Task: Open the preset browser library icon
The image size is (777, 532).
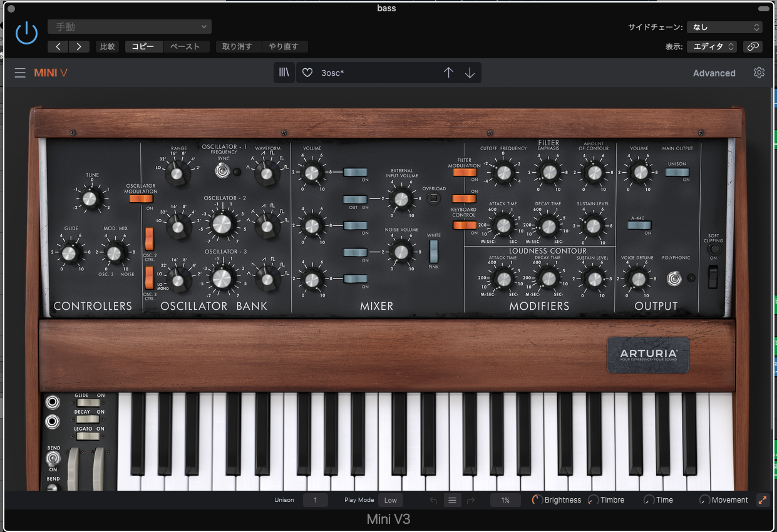Action: (x=284, y=73)
